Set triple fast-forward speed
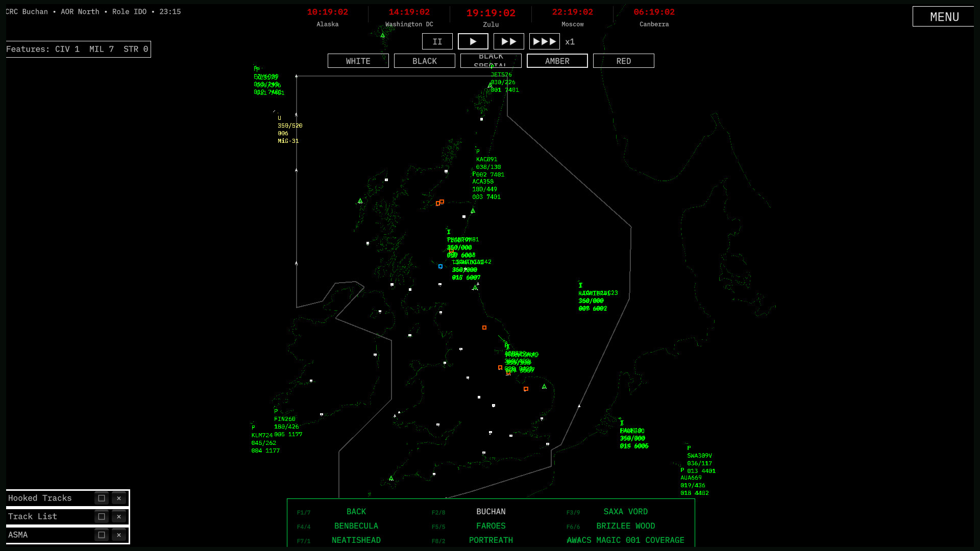The image size is (980, 551). 544,41
